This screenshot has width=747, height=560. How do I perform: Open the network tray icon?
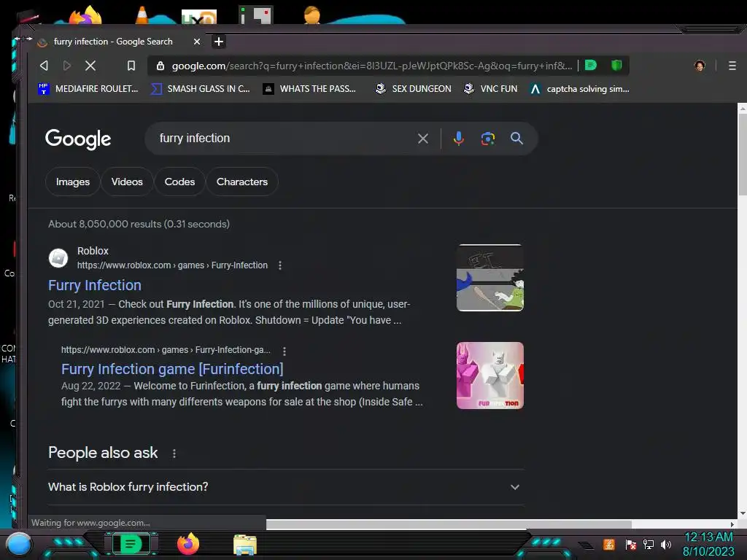[x=649, y=544]
